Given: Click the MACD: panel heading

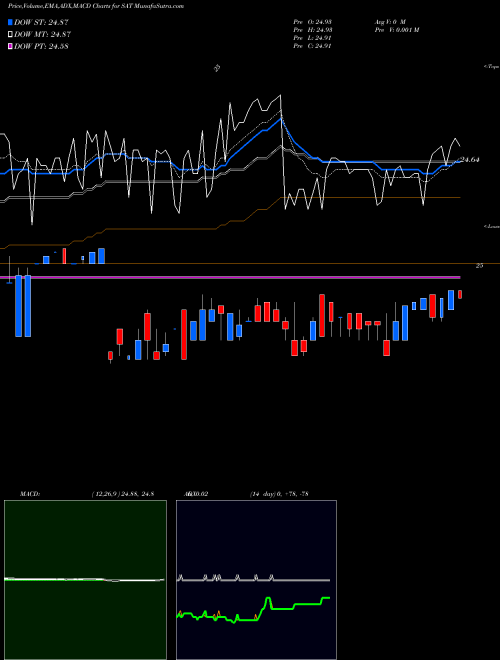Looking at the screenshot, I should pyautogui.click(x=30, y=493).
